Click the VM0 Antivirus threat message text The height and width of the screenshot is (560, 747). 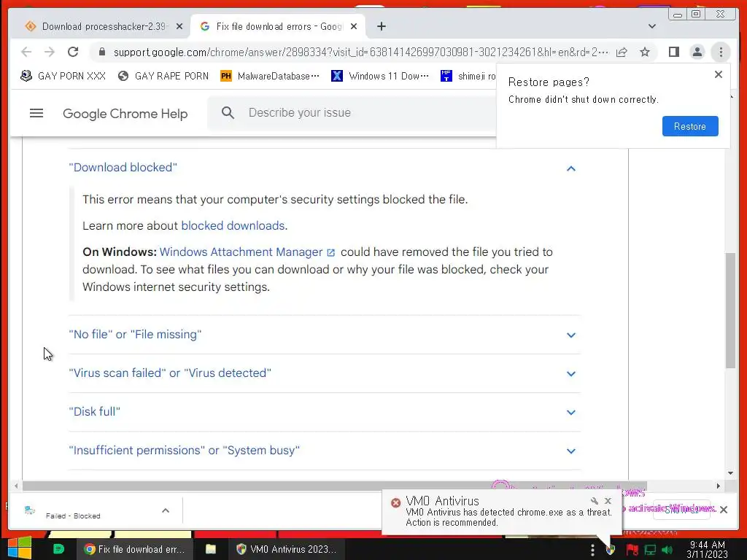508,517
